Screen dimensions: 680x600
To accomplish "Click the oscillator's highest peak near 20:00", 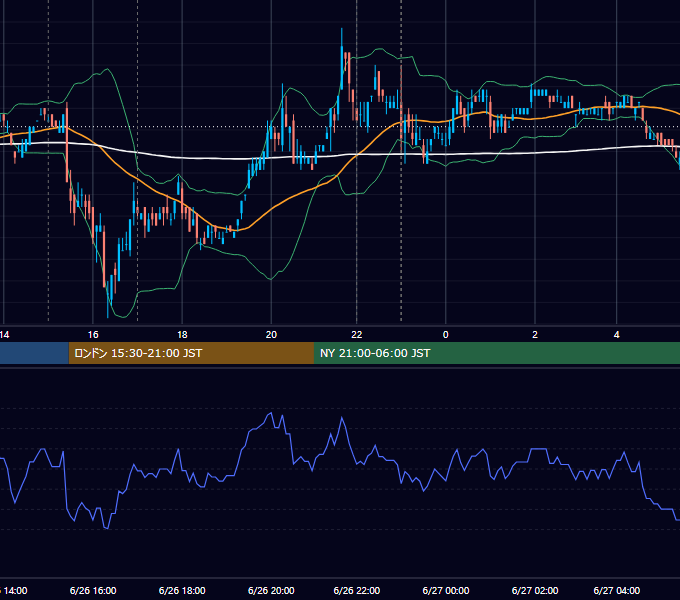I will point(271,413).
